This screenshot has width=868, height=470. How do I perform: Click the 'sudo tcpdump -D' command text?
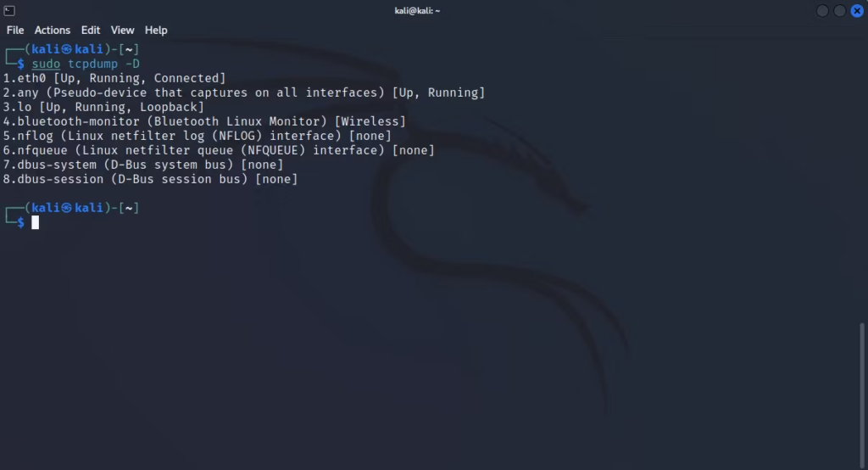pos(86,64)
